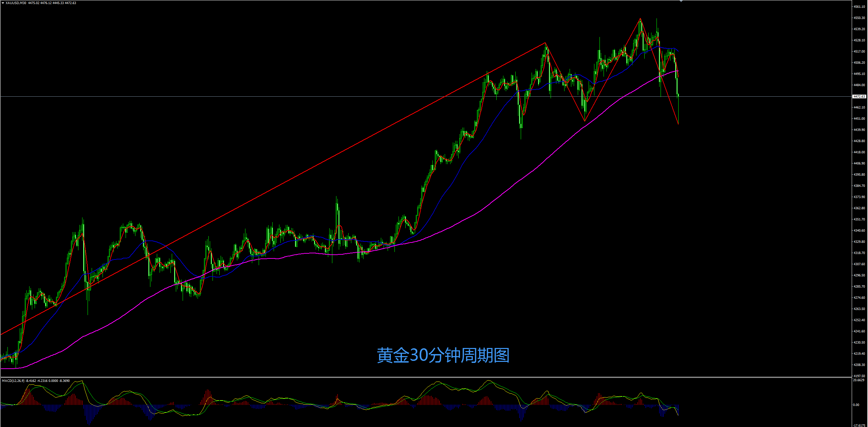The height and width of the screenshot is (427, 868).
Task: Click the 4561.10 price scale label
Action: 859,7
